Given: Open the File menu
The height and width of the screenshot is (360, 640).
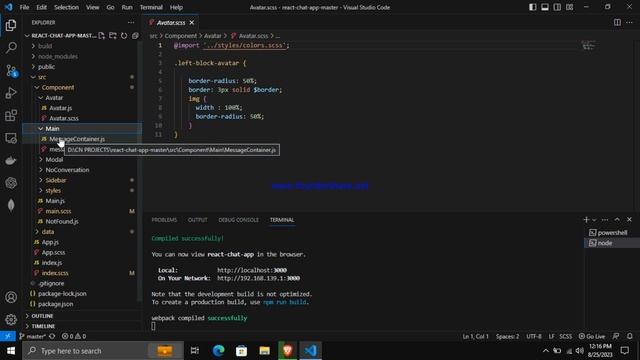Looking at the screenshot, I should (24, 7).
